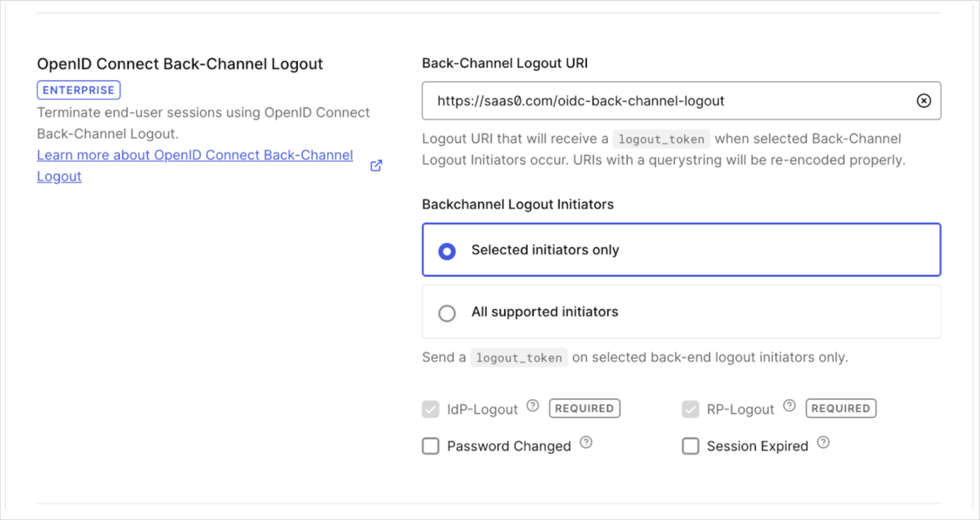Click the logout_token code label

(x=661, y=138)
